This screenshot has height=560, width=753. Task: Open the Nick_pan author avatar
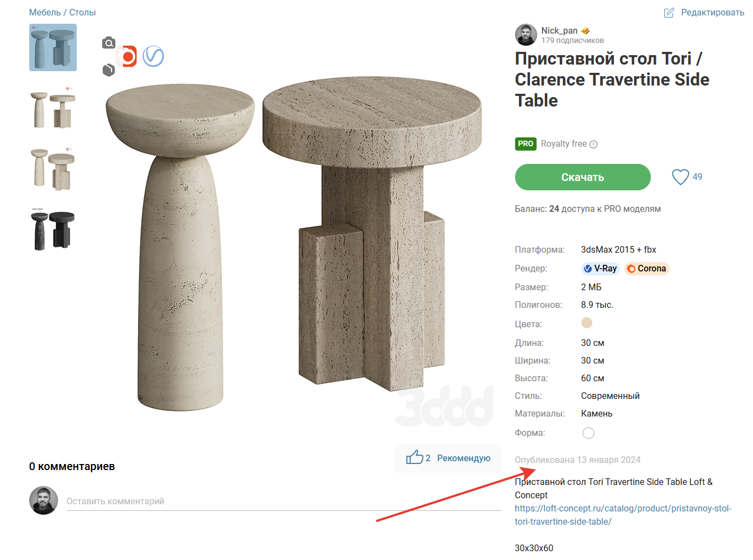526,35
